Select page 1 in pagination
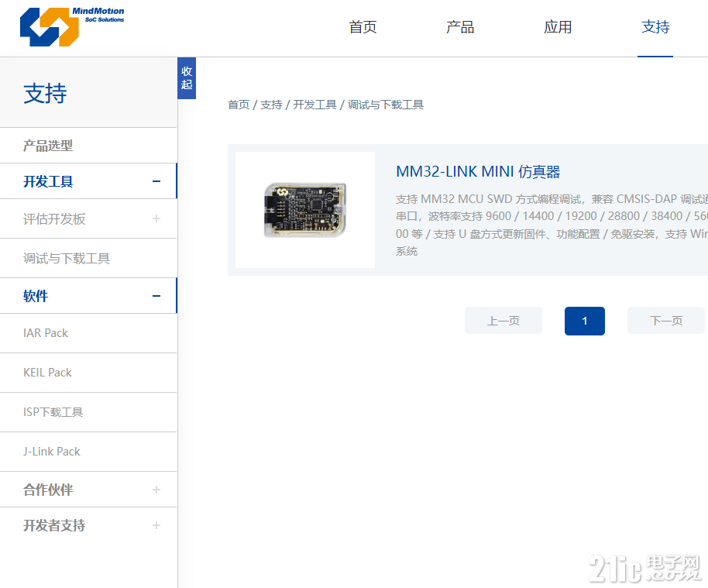The height and width of the screenshot is (588, 708). point(585,321)
